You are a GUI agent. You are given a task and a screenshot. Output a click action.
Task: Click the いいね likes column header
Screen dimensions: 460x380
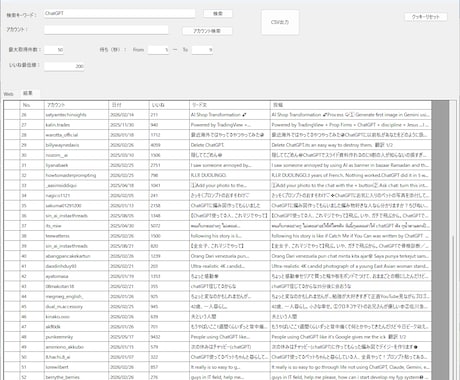[169, 105]
